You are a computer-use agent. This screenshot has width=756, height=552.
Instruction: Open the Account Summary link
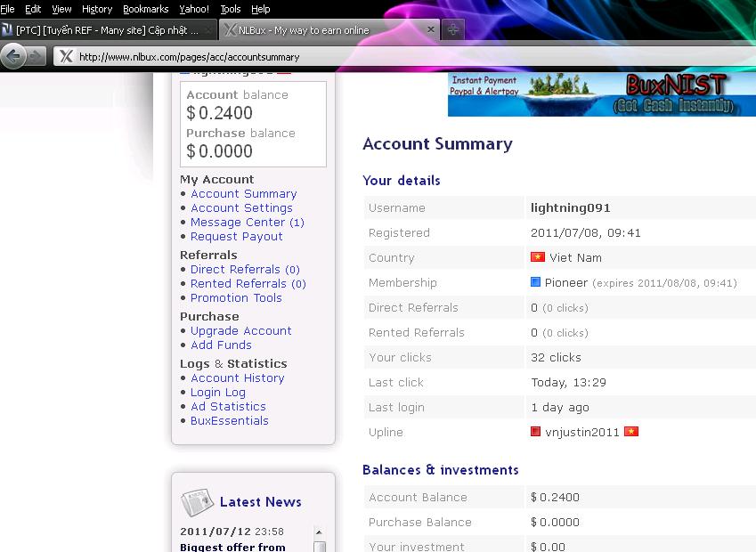[x=243, y=194]
